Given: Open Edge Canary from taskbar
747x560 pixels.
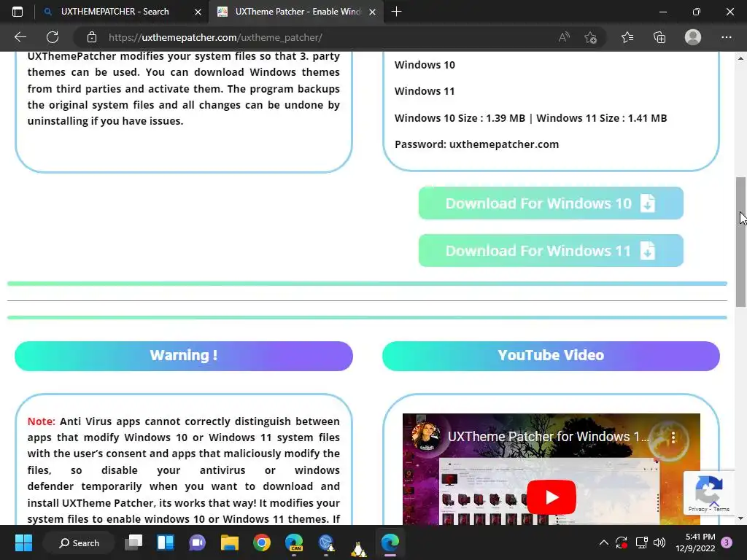Looking at the screenshot, I should pos(294,542).
